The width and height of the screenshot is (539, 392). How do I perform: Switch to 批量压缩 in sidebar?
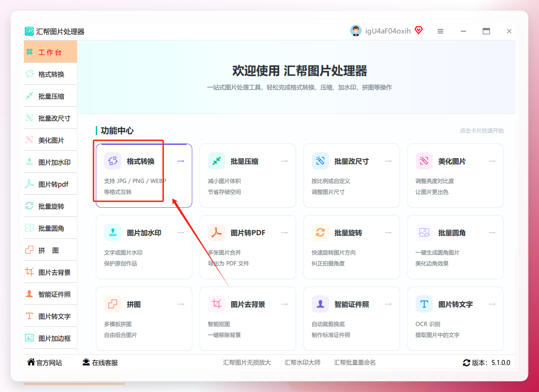(x=50, y=96)
